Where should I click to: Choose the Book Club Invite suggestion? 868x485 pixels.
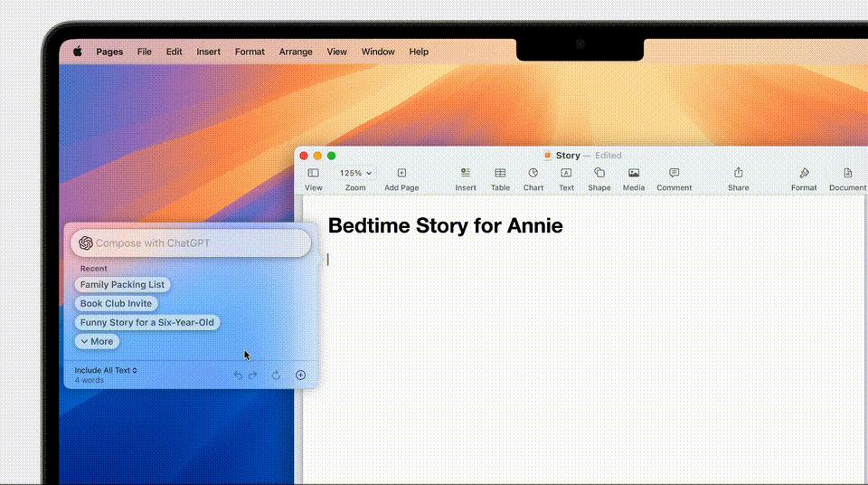[116, 303]
